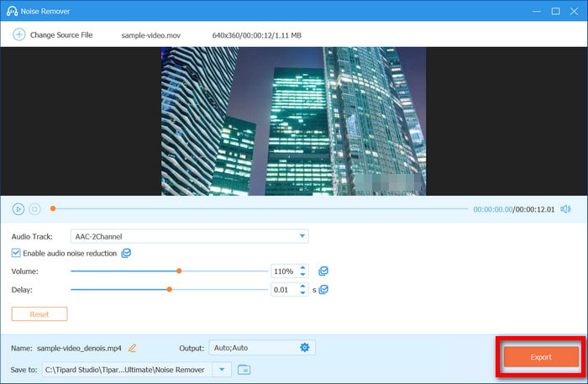Image resolution: width=588 pixels, height=384 pixels.
Task: Play the video preview
Action: 18,208
